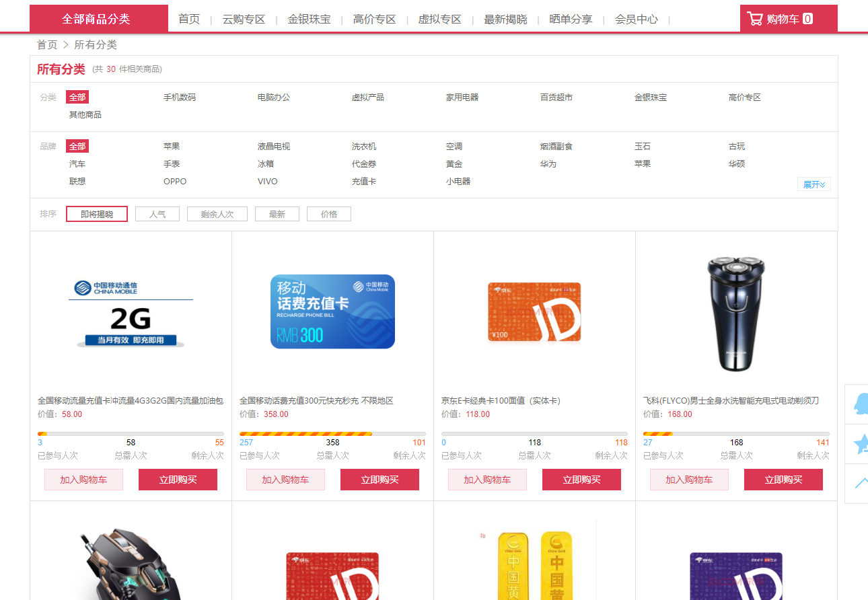
Task: Click 首页 breadcrumb link
Action: point(47,44)
